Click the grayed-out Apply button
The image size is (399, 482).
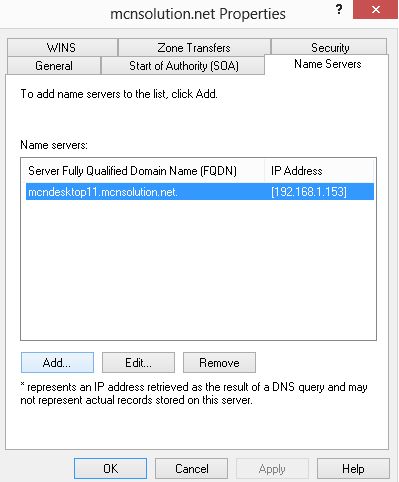pos(272,468)
